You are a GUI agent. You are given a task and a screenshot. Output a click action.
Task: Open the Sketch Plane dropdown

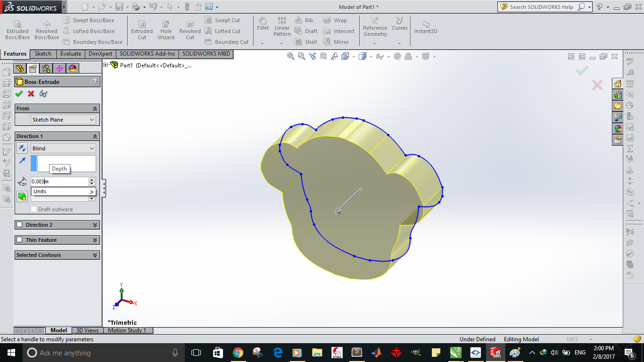63,120
